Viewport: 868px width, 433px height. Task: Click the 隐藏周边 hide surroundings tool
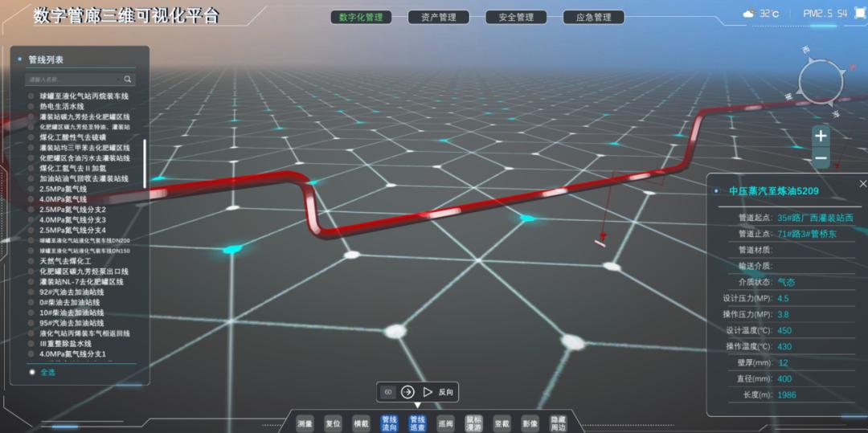[x=558, y=423]
